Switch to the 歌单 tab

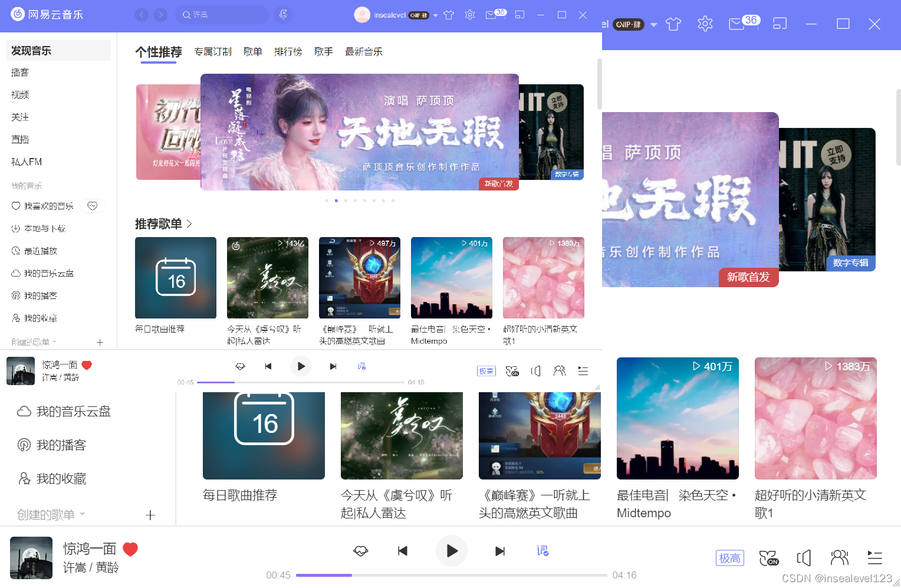tap(253, 52)
